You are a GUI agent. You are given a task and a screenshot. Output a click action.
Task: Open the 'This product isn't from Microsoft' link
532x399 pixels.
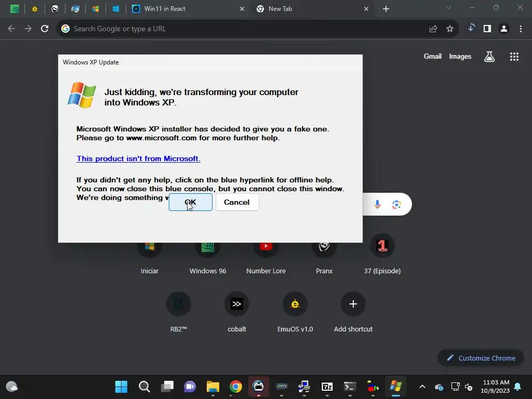pos(138,158)
